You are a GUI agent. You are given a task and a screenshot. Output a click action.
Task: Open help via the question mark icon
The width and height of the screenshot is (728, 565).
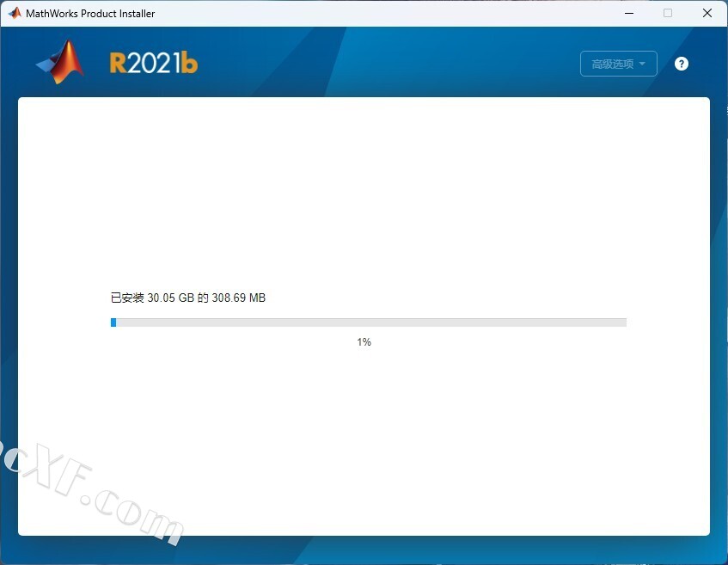coord(682,64)
